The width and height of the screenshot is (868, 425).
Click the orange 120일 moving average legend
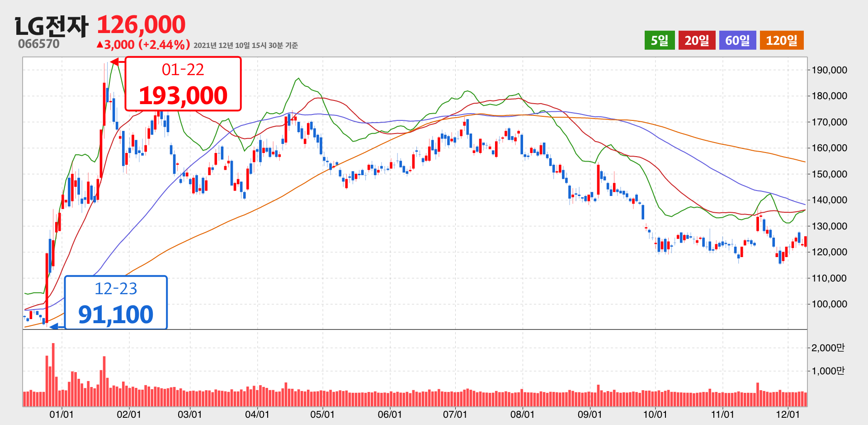(782, 40)
